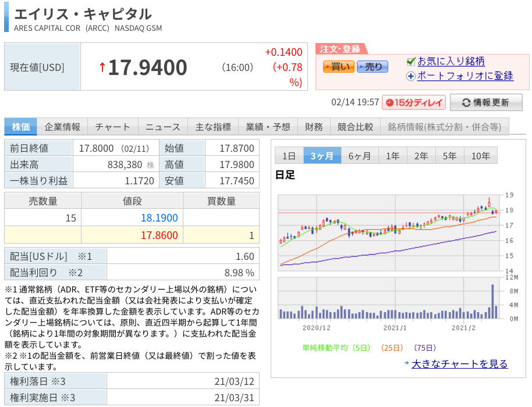The height and width of the screenshot is (407, 532).
Task: Click the 15分ディレイ delay badge
Action: [414, 102]
